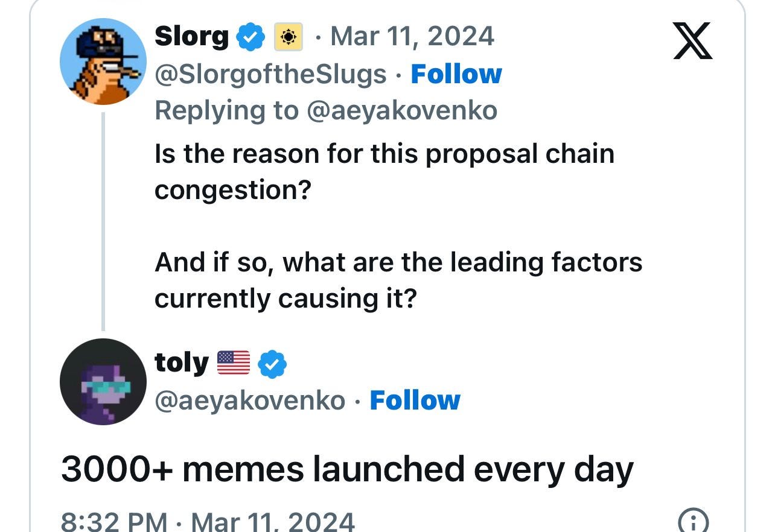
Task: Click the Mar 11, 2024 date link
Action: point(411,36)
